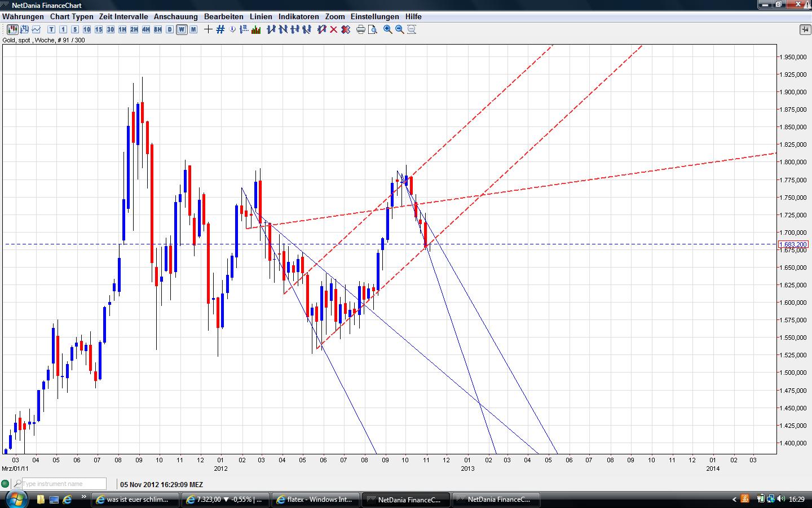
Task: Open the print preview icon
Action: pos(373,29)
